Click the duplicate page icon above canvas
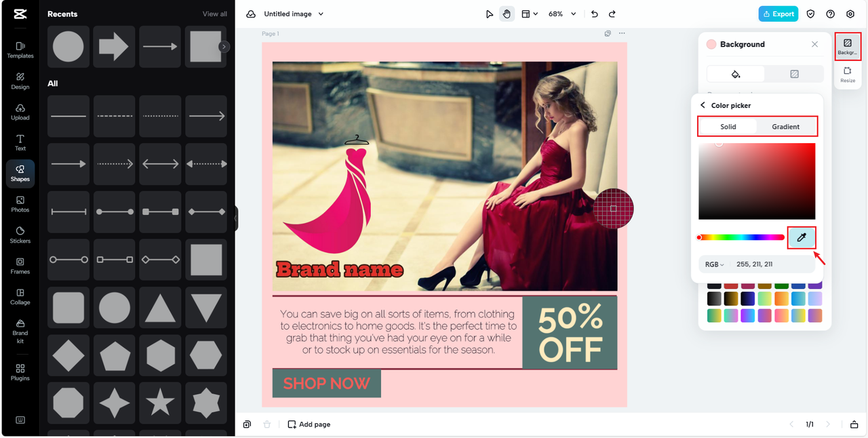868x438 pixels. pyautogui.click(x=608, y=33)
